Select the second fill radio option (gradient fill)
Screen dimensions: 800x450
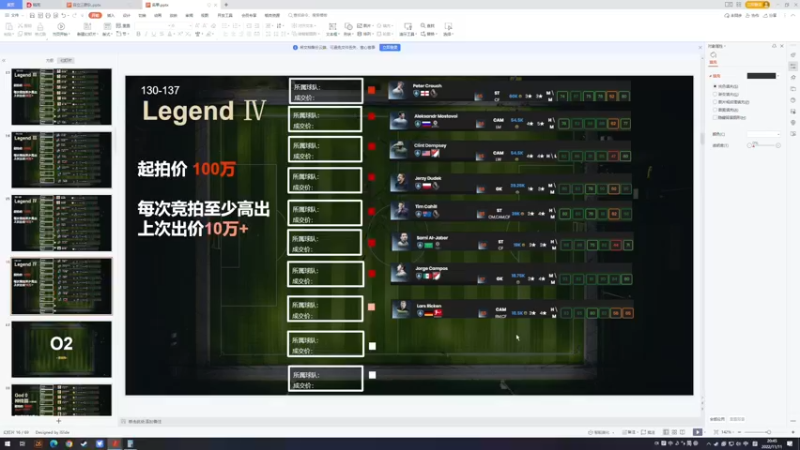(x=715, y=94)
